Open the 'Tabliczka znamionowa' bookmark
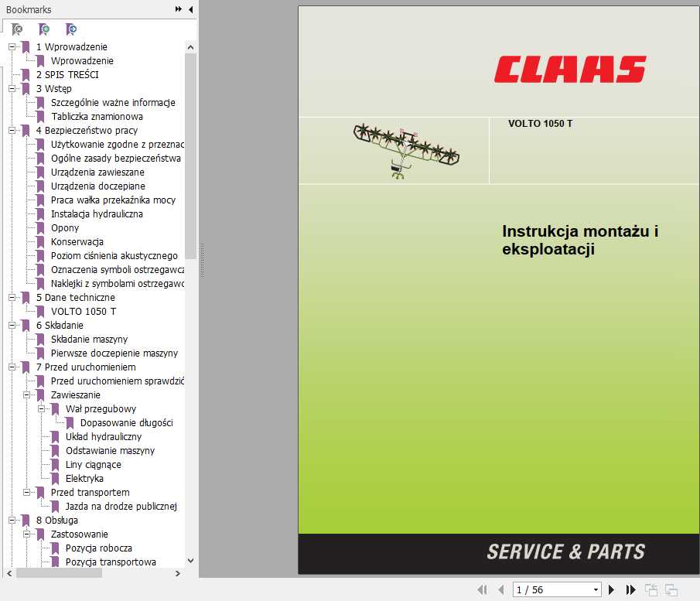The image size is (700, 601). pos(97,116)
